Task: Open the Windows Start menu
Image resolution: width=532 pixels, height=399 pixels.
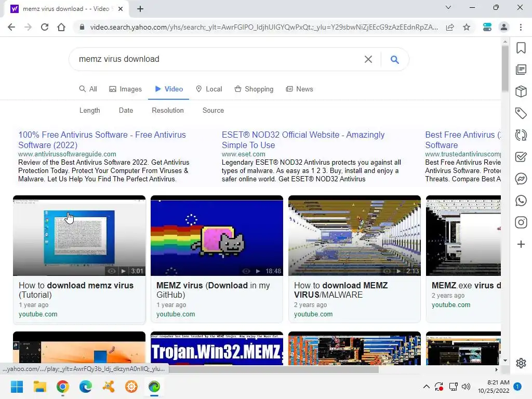Action: click(17, 387)
